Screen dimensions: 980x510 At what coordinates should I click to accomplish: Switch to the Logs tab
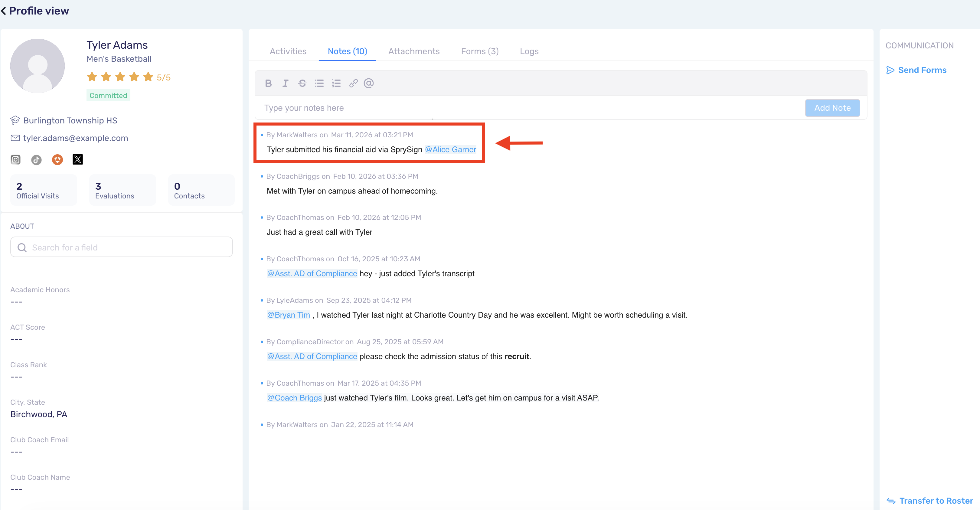click(529, 51)
